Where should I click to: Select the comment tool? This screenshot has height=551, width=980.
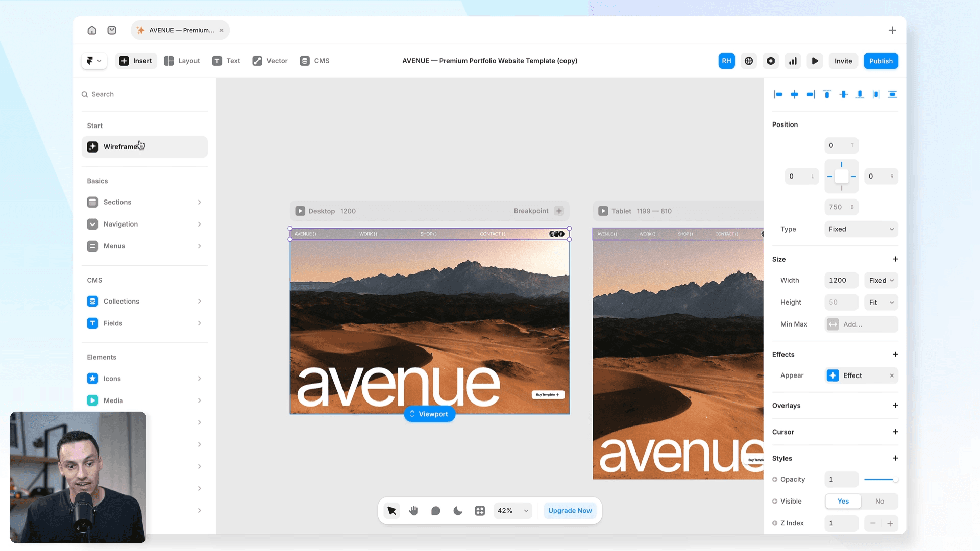(435, 511)
